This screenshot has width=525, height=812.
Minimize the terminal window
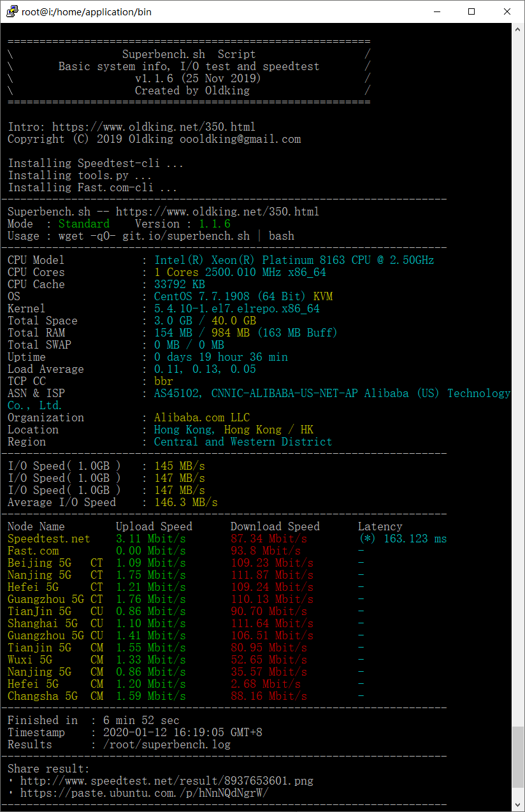[436, 11]
